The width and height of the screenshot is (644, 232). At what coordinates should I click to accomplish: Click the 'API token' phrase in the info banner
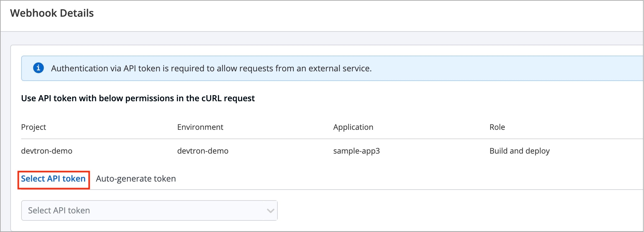pyautogui.click(x=142, y=68)
